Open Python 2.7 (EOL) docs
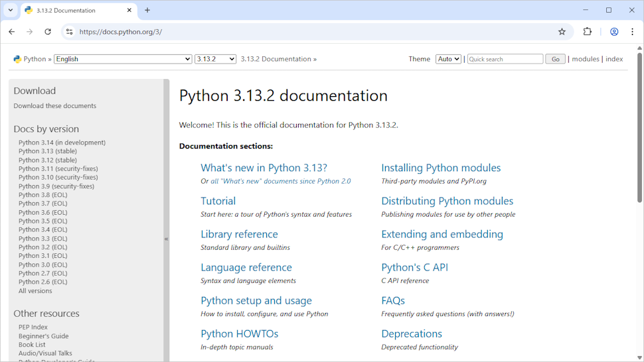Image resolution: width=644 pixels, height=362 pixels. coord(42,273)
